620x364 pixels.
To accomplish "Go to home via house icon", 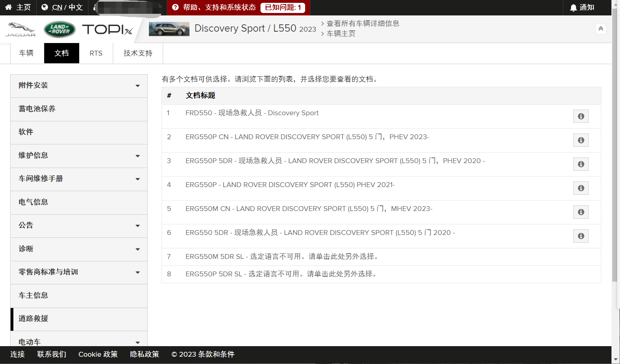I will pos(9,7).
